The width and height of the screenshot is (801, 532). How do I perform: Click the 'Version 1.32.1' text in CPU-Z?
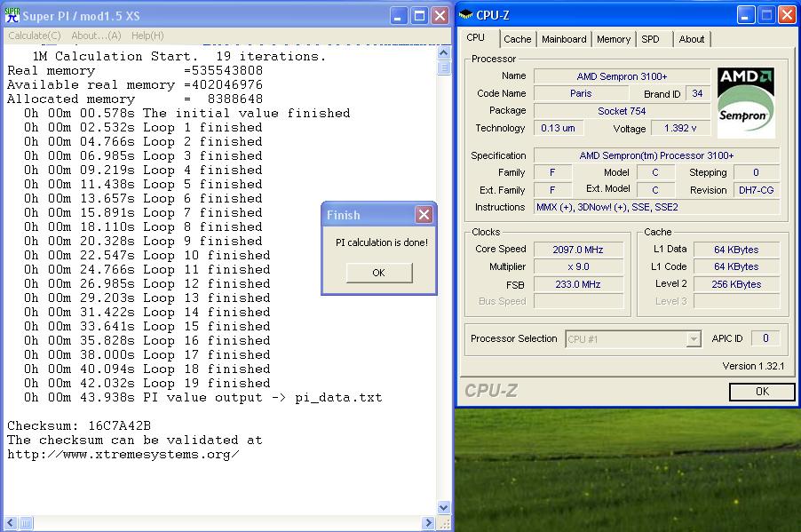(x=753, y=366)
